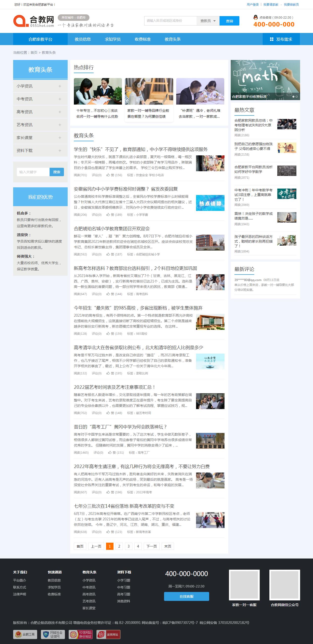This screenshot has width=313, height=644.
Task: Click the 我要请家教 link
Action: [x=271, y=4]
